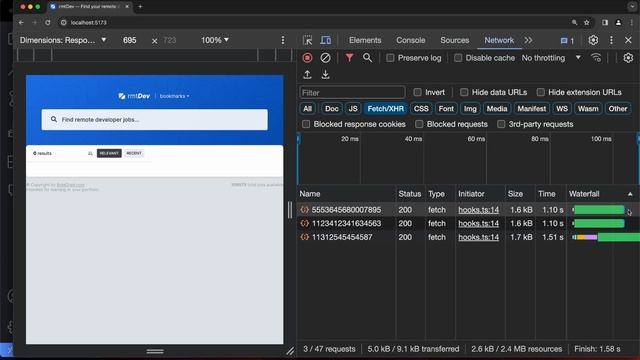Open Network panel settings gear
Screen dimensions: 640x360
[628, 58]
